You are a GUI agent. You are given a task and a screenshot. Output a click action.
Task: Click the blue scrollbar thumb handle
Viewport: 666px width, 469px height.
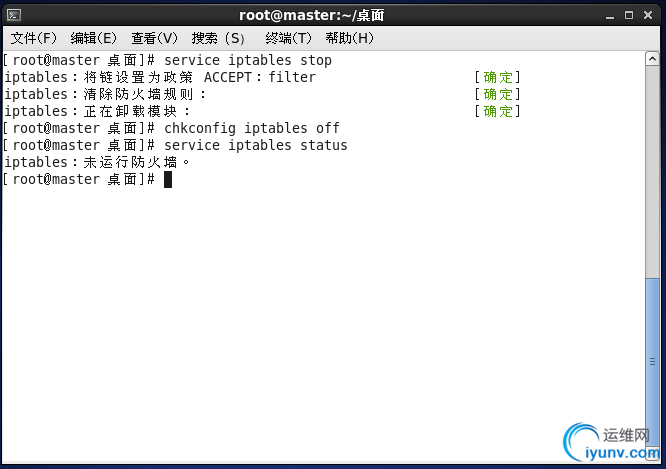tap(652, 362)
